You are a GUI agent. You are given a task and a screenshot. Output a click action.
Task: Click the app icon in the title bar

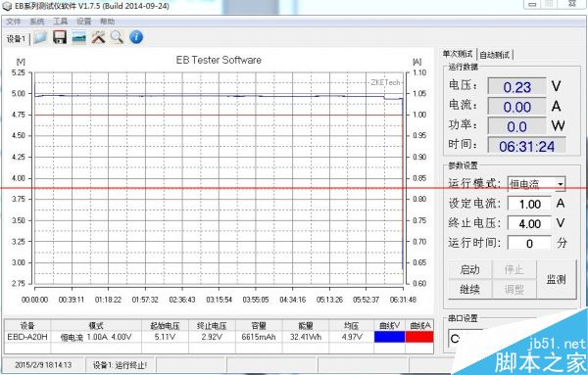[x=7, y=6]
